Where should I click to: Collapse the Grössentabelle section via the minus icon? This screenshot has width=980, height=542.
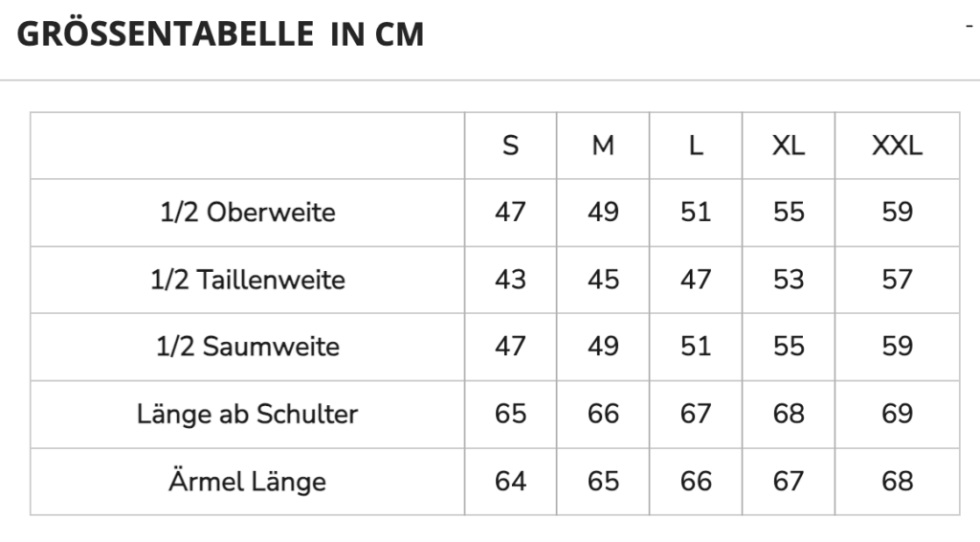pyautogui.click(x=969, y=26)
